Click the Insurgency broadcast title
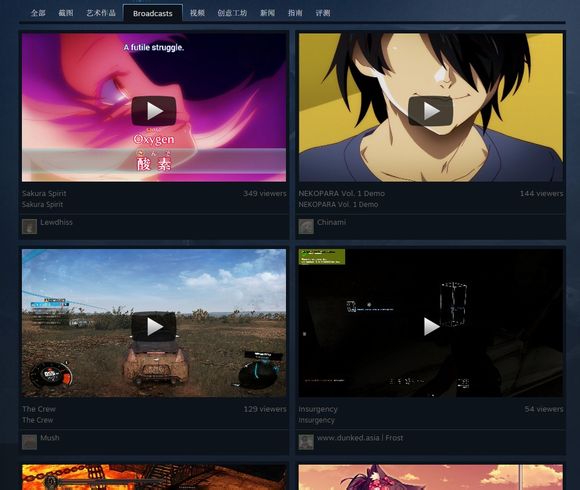This screenshot has width=580, height=490. 318,409
